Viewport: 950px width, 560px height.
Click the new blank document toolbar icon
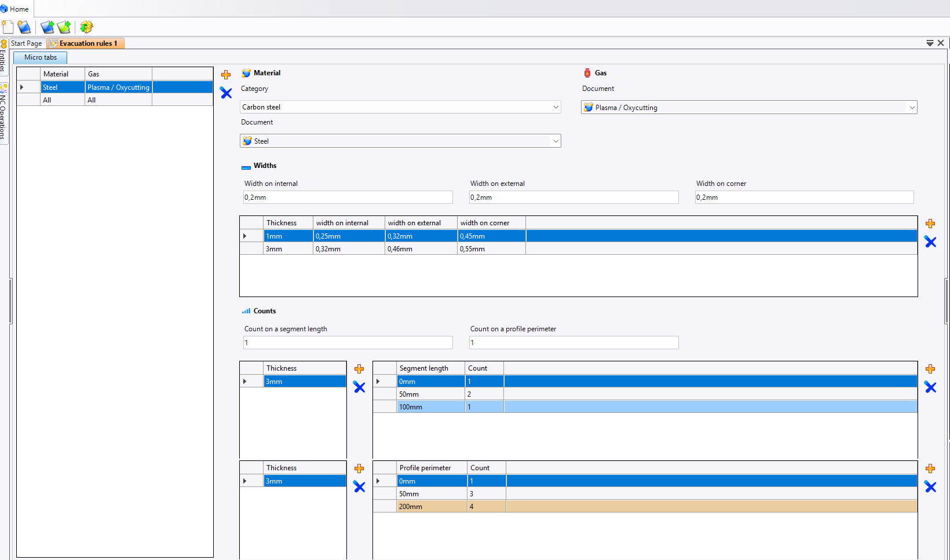8,27
